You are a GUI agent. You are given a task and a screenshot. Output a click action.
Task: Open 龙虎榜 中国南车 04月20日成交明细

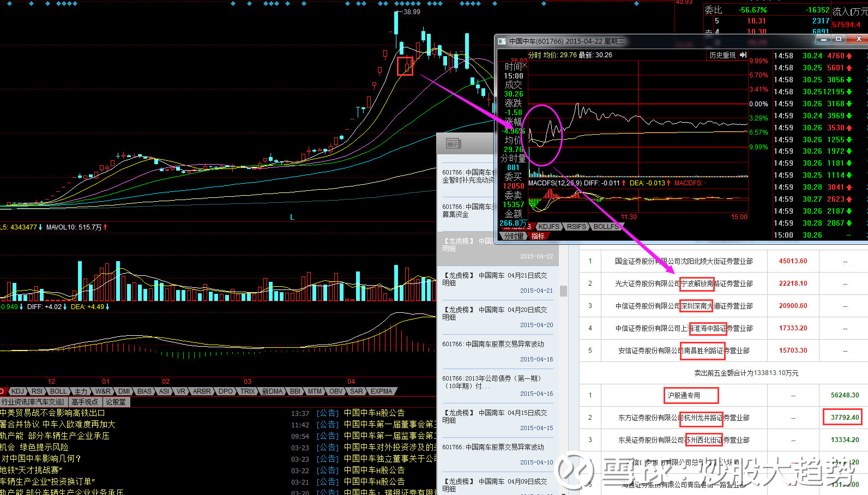coord(497,317)
